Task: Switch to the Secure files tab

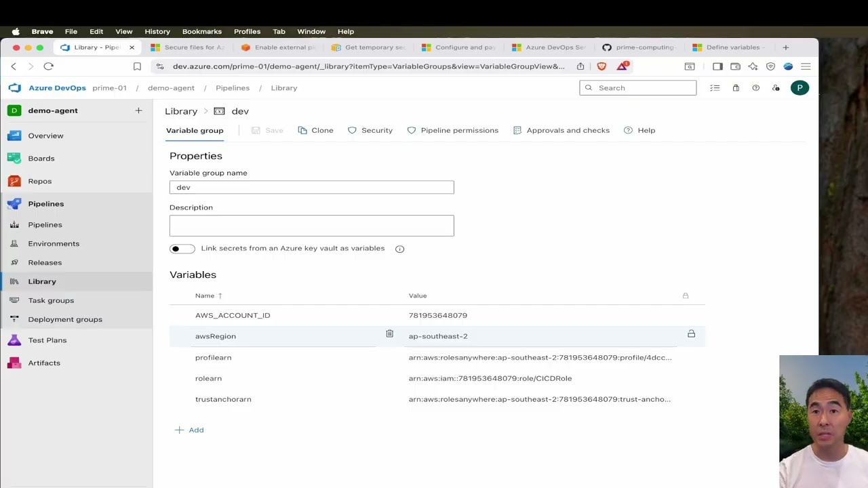Action: (x=188, y=47)
